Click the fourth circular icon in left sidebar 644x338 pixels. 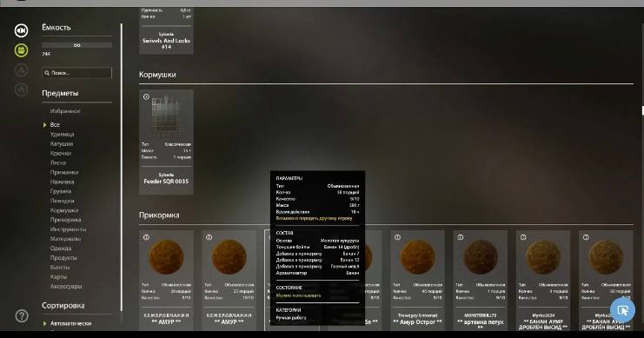point(22,89)
